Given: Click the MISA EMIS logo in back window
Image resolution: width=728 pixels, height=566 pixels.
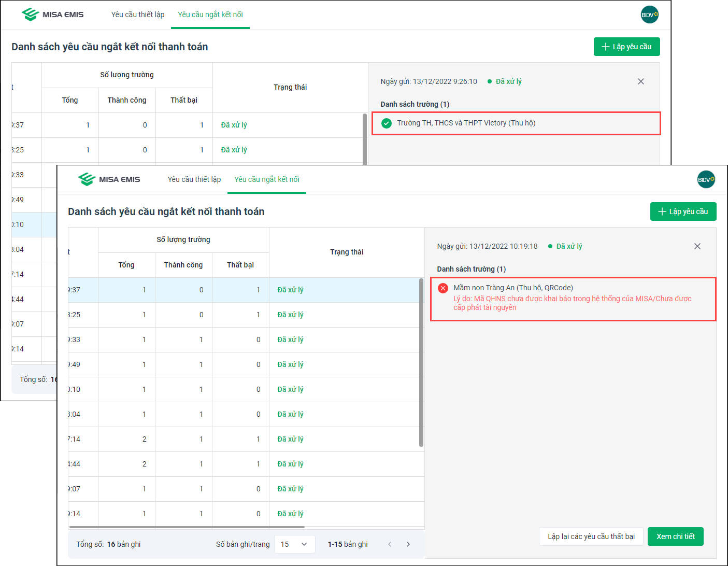Looking at the screenshot, I should pyautogui.click(x=53, y=15).
